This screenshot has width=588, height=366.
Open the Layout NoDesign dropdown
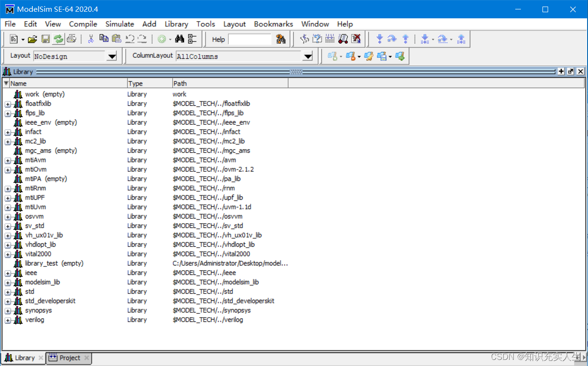[112, 56]
